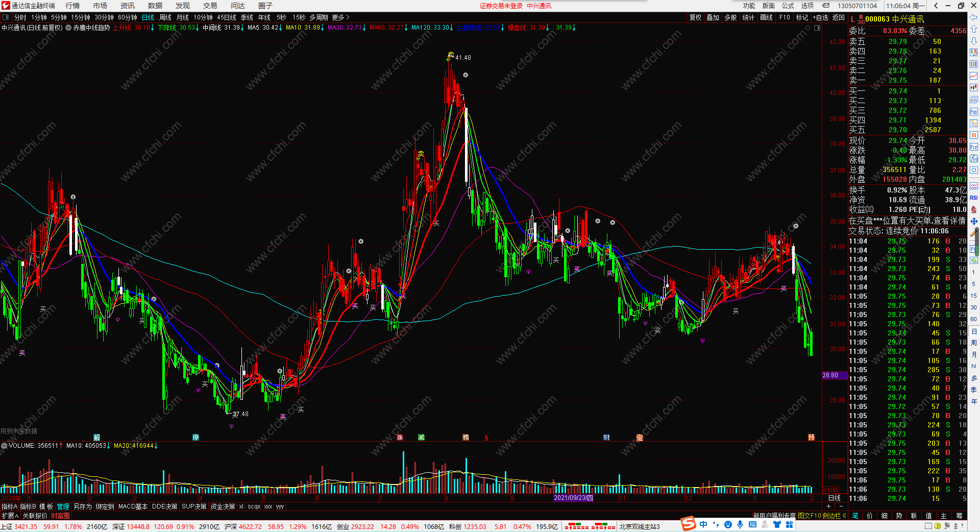Click the f(x) formula icon in sidebar

point(974,158)
